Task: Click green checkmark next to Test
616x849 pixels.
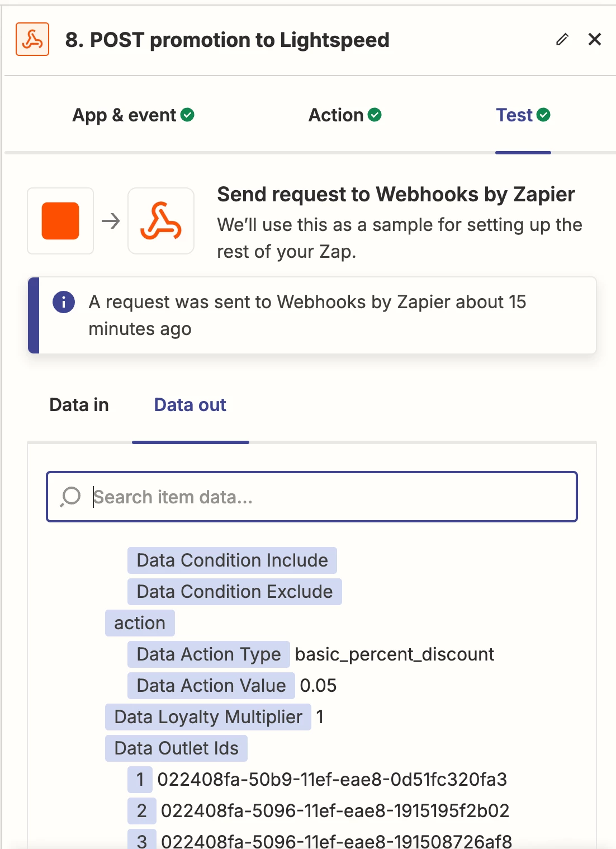Action: [543, 115]
